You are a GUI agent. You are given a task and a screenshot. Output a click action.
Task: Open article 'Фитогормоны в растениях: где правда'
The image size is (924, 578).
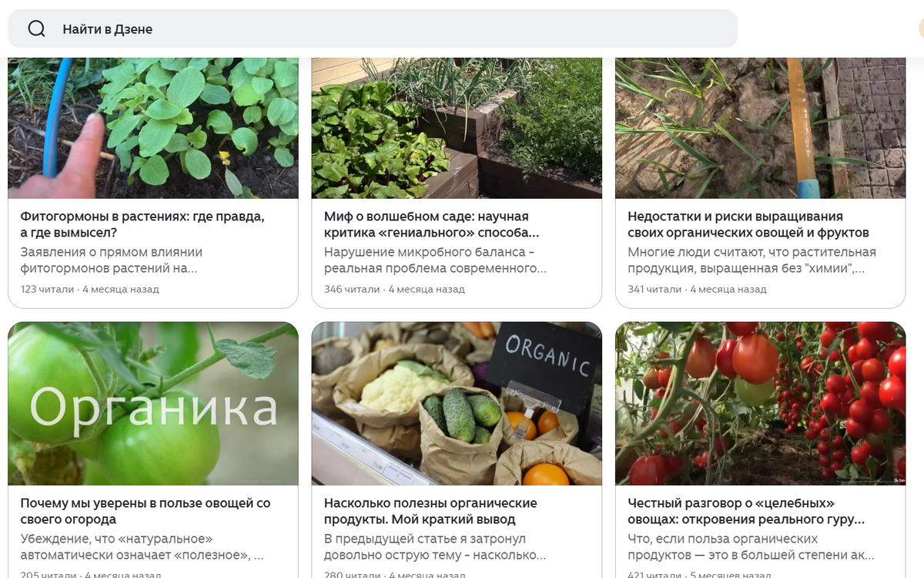point(142,224)
